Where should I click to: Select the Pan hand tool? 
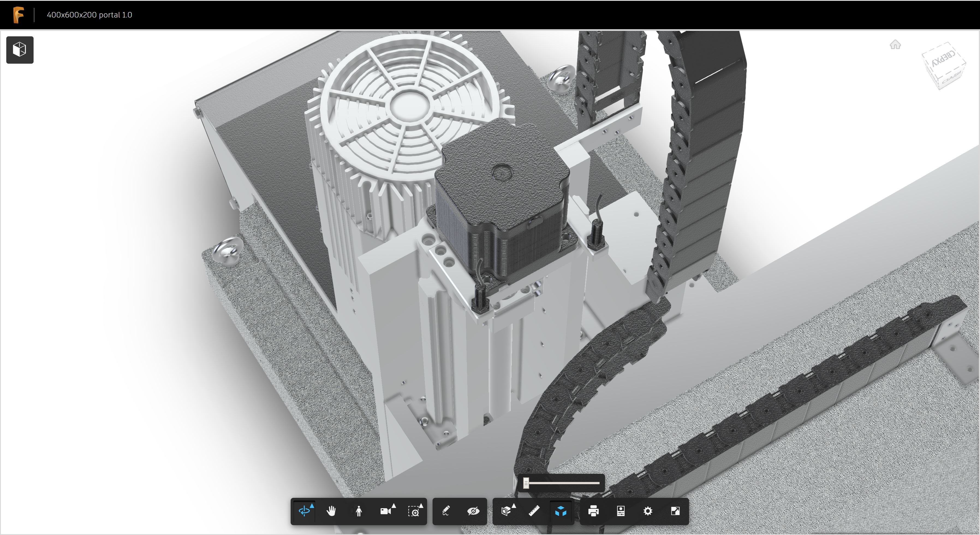331,511
